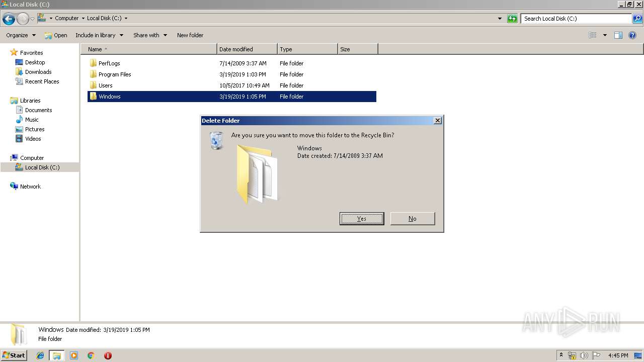Click the search magnifier icon
The height and width of the screenshot is (362, 644).
click(637, 19)
